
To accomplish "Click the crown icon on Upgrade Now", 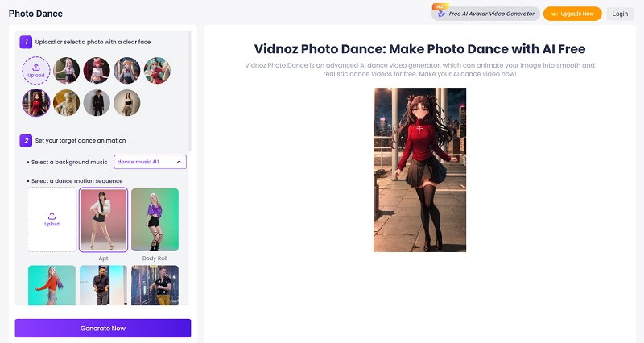I will pos(555,14).
